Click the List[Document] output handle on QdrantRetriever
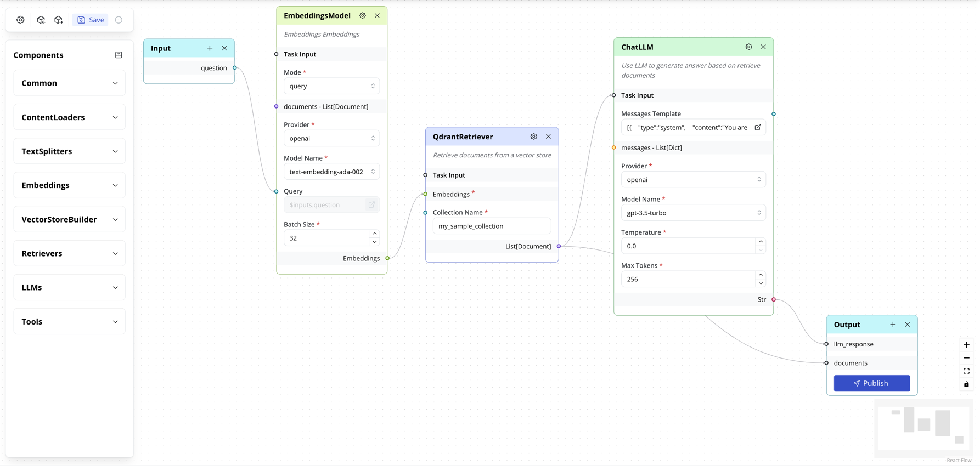The image size is (980, 466). coord(559,246)
